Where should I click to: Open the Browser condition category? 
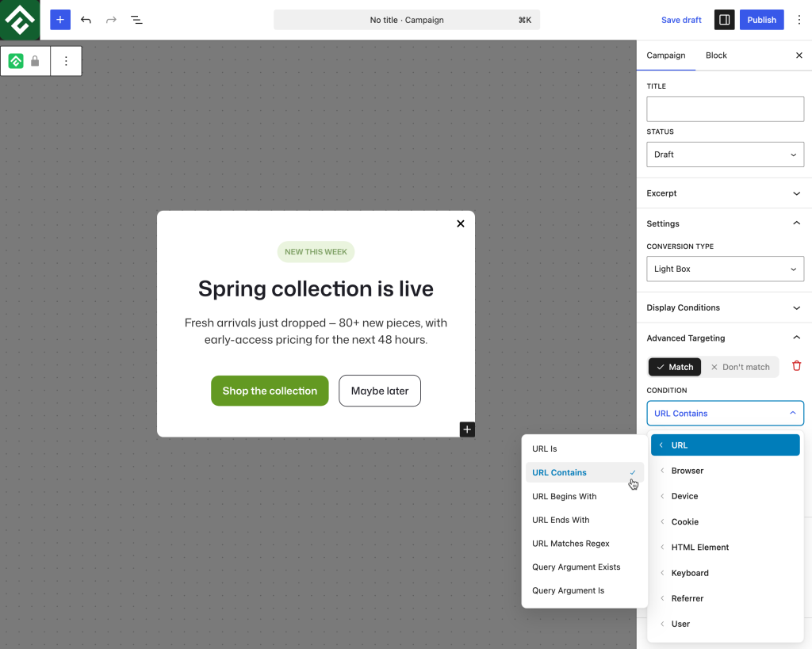(725, 471)
